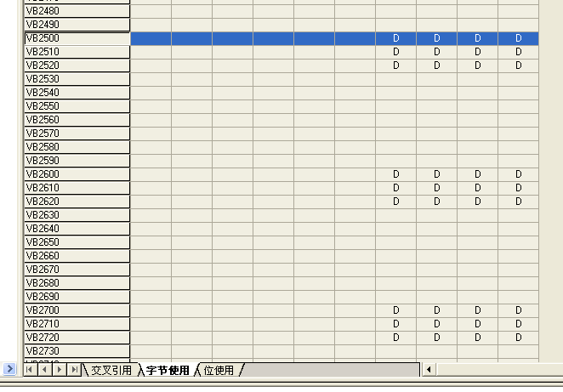Select the VB2560 row header

[77, 120]
